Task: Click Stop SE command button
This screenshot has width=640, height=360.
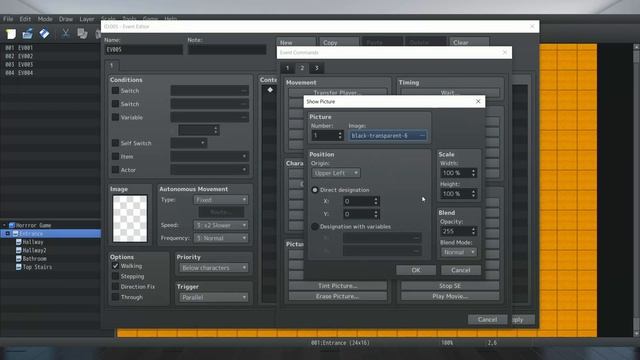Action: pos(450,286)
